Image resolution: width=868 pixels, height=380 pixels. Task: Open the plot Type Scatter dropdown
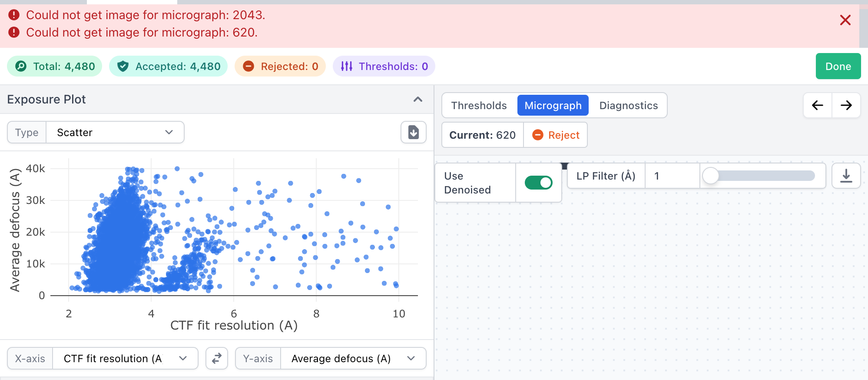(x=115, y=132)
